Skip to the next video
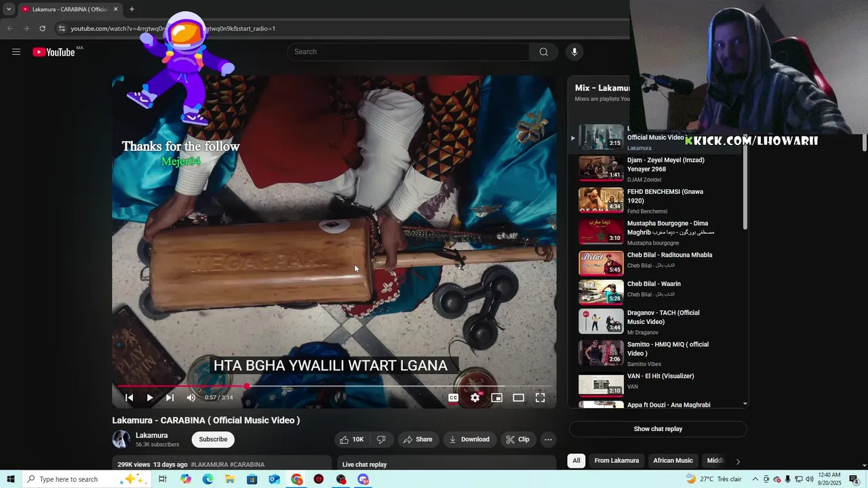This screenshot has height=488, width=868. click(x=170, y=398)
